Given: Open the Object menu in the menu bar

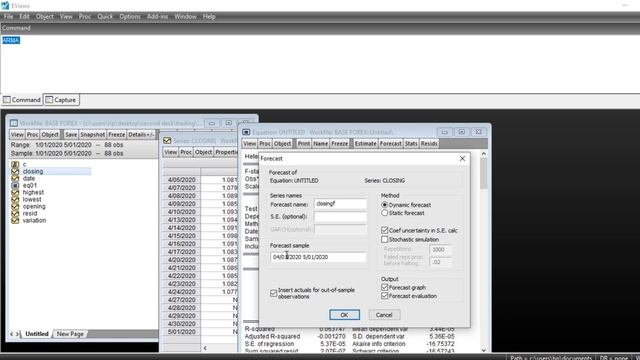Looking at the screenshot, I should pyautogui.click(x=45, y=16).
